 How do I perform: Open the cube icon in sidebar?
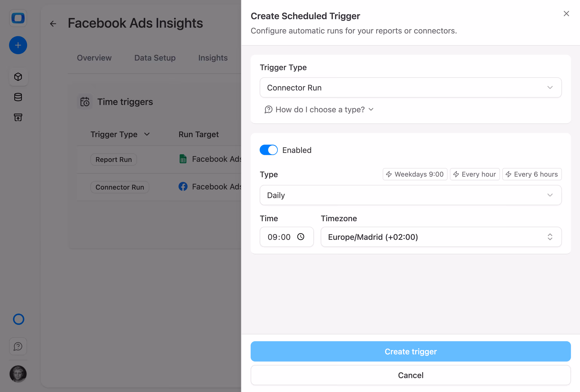[18, 77]
